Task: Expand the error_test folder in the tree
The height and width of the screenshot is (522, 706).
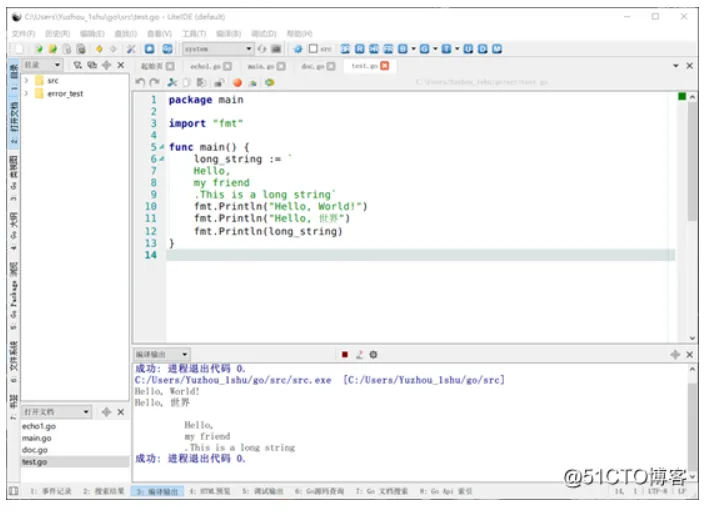Action: pos(26,94)
